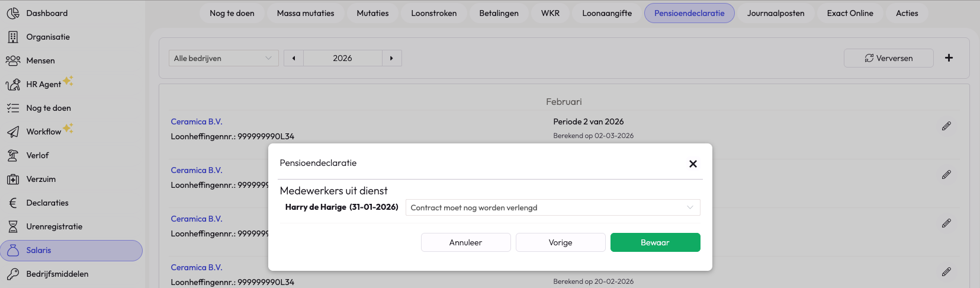Switch to the Loonstroken tab
This screenshot has height=288, width=980.
click(433, 13)
